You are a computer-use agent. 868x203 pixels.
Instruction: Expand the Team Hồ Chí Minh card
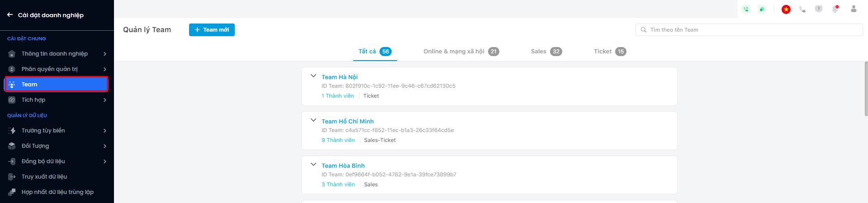click(313, 120)
